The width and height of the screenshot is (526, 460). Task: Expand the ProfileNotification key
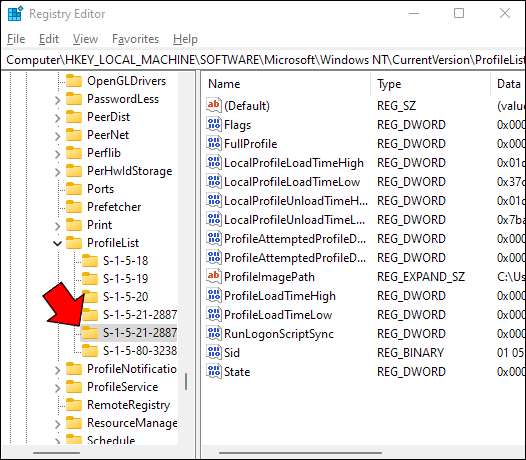(x=57, y=370)
